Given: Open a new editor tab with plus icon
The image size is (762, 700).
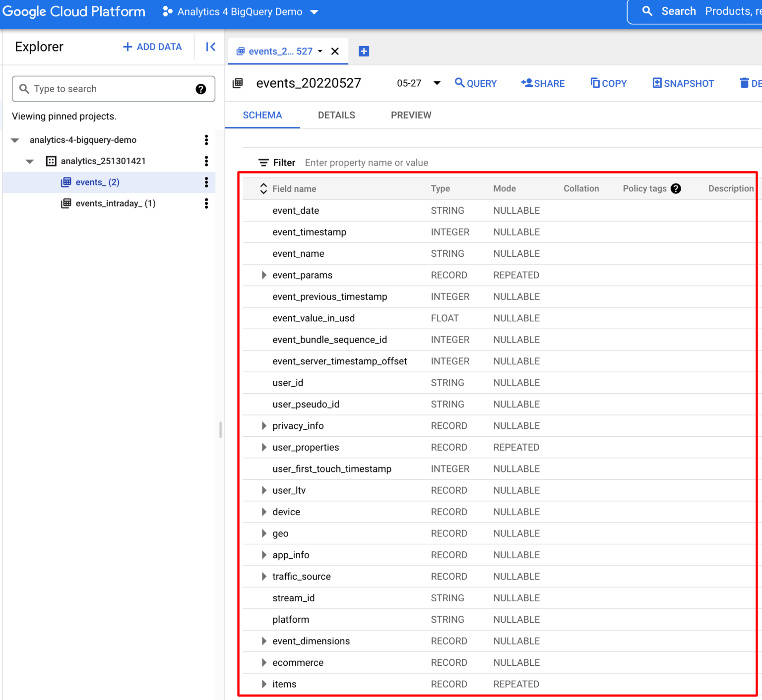Looking at the screenshot, I should tap(364, 51).
